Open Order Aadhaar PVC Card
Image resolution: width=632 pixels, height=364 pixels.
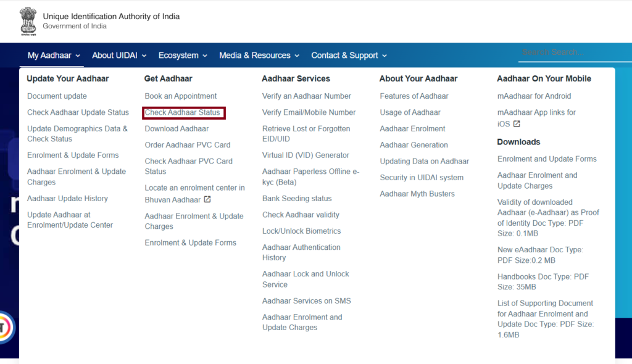[x=188, y=145]
